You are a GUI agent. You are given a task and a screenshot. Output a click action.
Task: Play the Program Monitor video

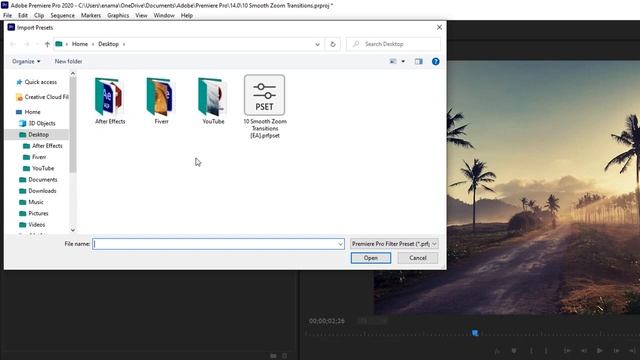click(599, 351)
